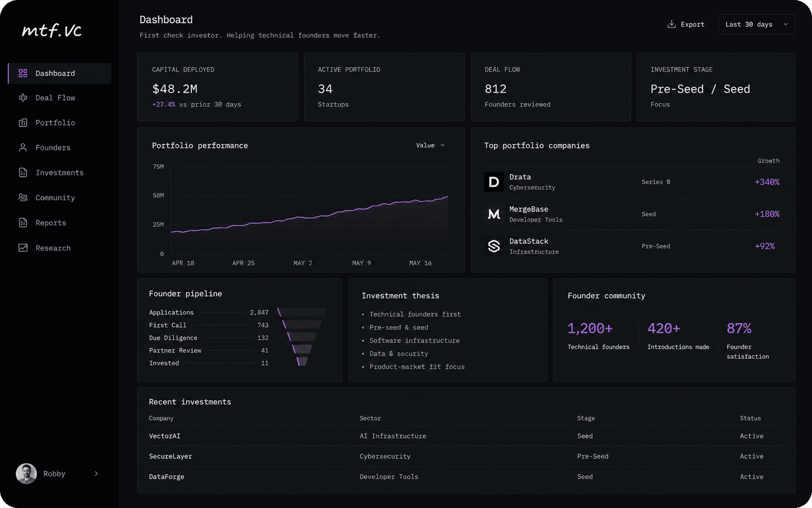
Task: Click the AI Infrastructure sector cell
Action: [x=393, y=436]
